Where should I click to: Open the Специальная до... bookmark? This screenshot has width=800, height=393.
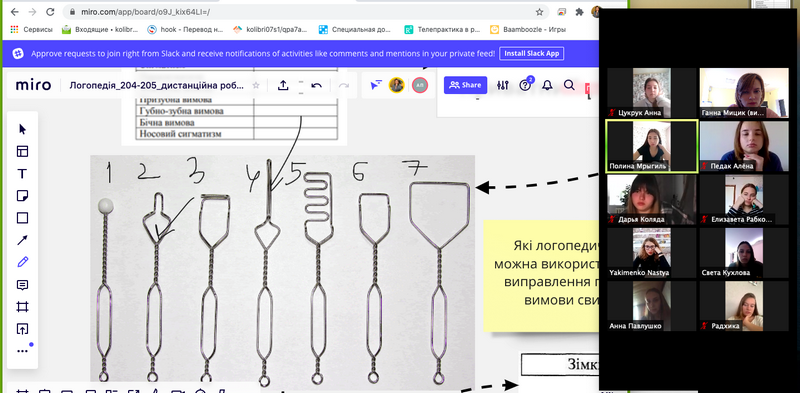point(356,30)
